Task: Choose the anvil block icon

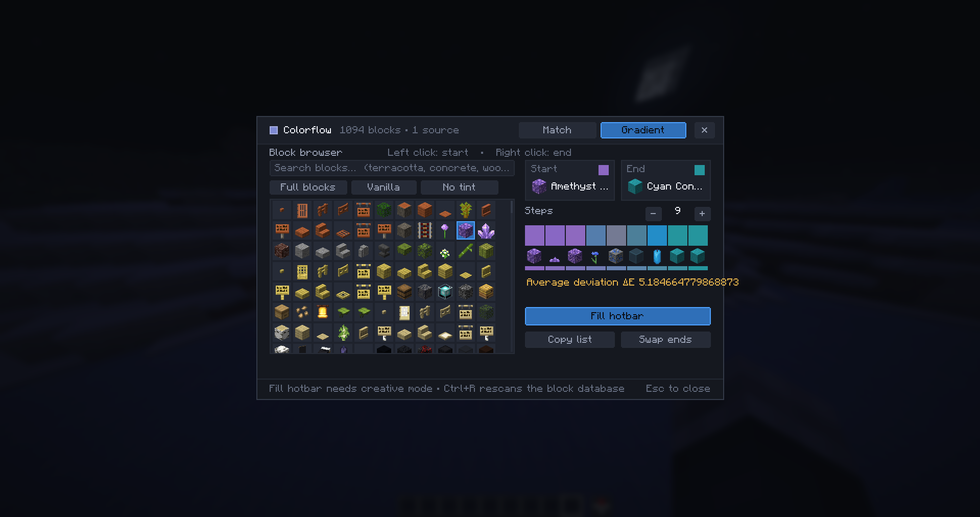Action: [384, 251]
